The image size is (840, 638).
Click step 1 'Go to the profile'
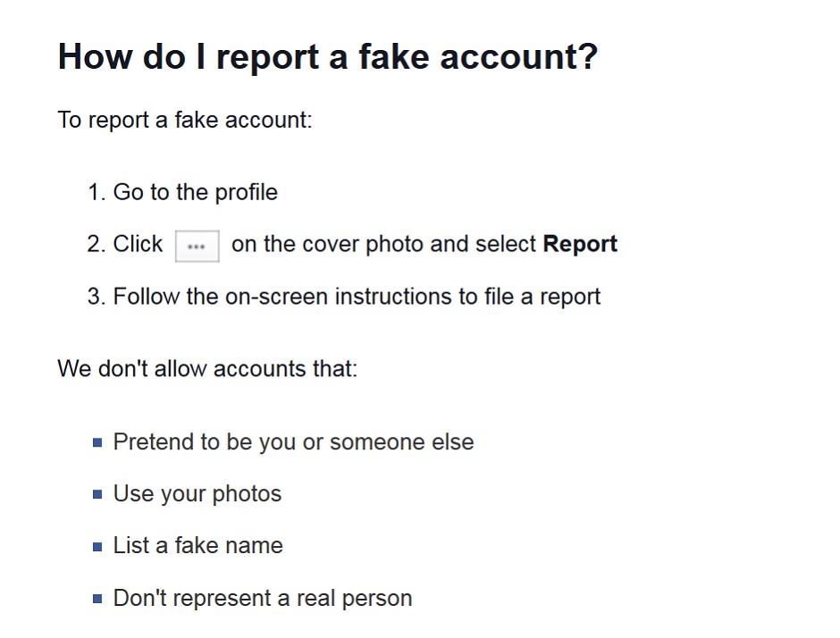click(x=195, y=192)
